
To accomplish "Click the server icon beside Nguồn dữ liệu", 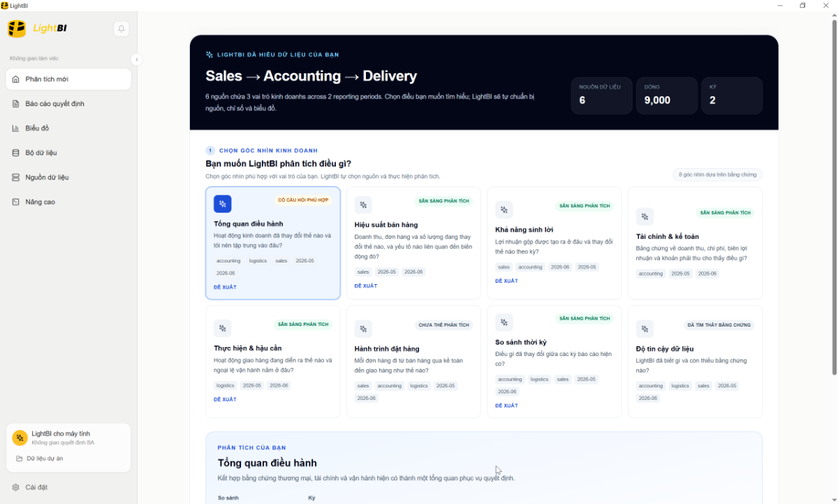I will [x=16, y=177].
